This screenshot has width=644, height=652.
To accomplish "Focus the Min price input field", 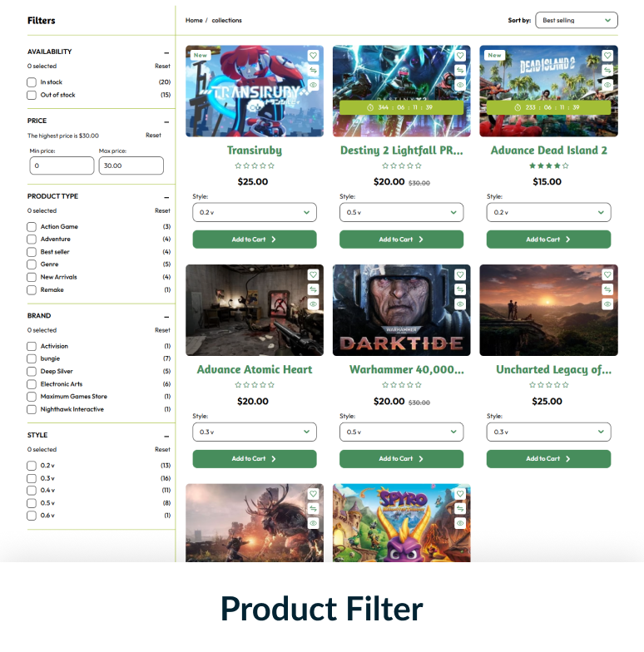I will point(62,166).
